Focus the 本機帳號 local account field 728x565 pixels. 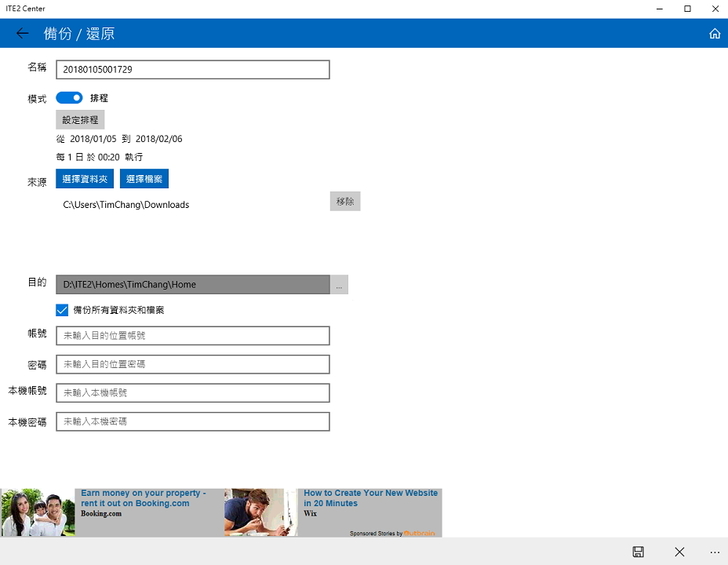coord(193,393)
